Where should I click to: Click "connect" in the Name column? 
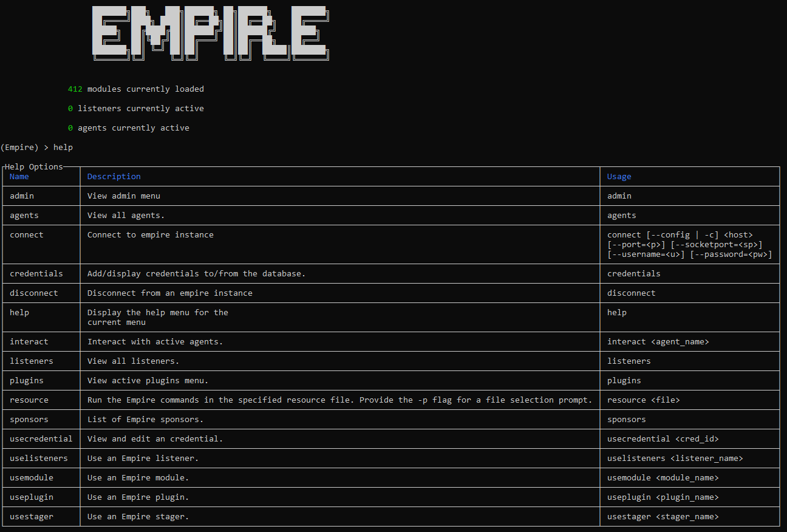pyautogui.click(x=27, y=235)
